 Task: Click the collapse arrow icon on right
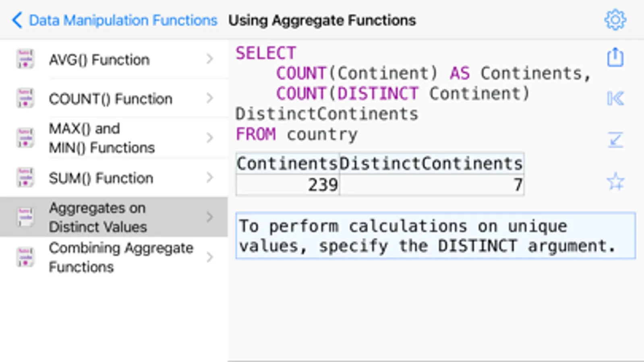pyautogui.click(x=615, y=140)
